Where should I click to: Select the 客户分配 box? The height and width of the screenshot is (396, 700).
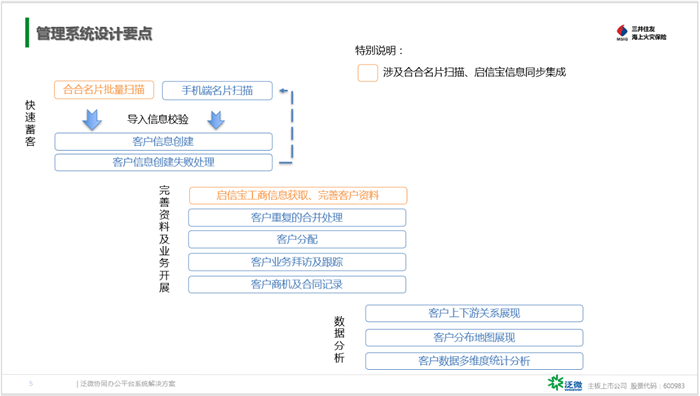tap(297, 239)
